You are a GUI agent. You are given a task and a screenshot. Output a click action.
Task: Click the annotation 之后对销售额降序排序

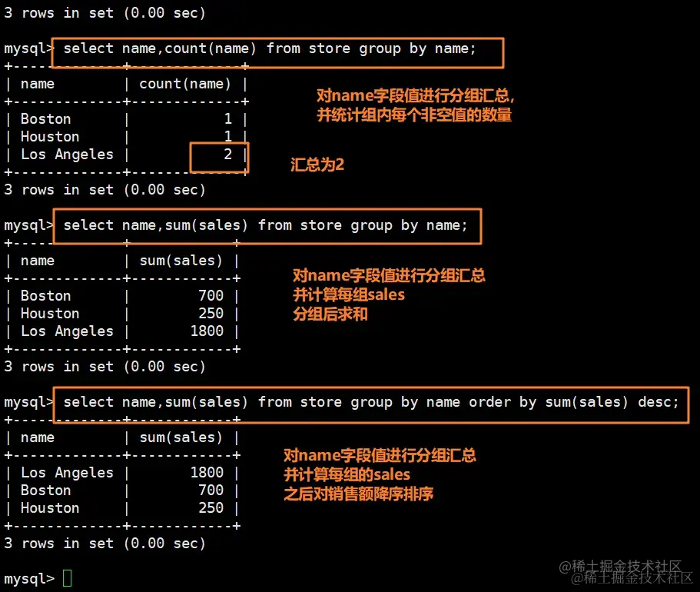(359, 494)
